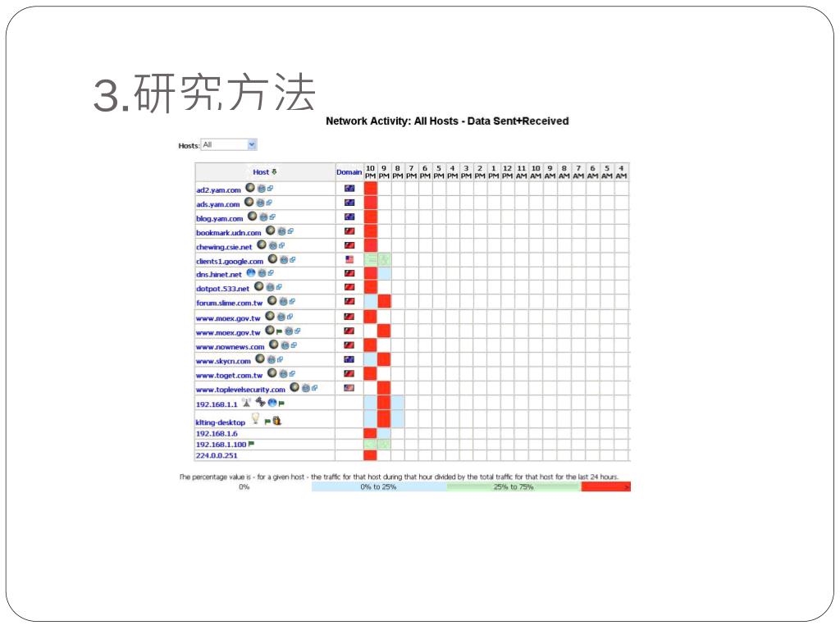Click the external link icon beside www.nownews.com
840x630 pixels.
click(x=294, y=345)
